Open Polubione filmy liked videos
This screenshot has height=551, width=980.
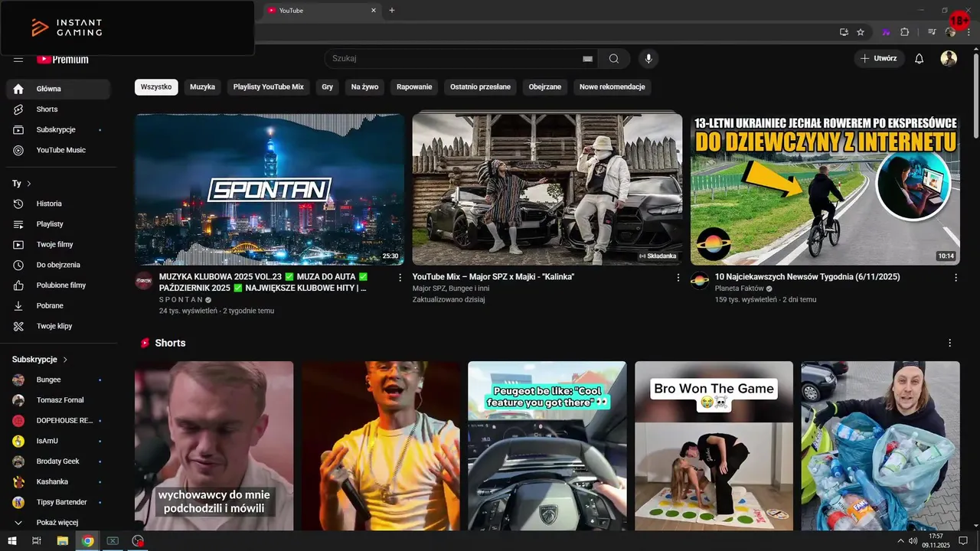58,285
